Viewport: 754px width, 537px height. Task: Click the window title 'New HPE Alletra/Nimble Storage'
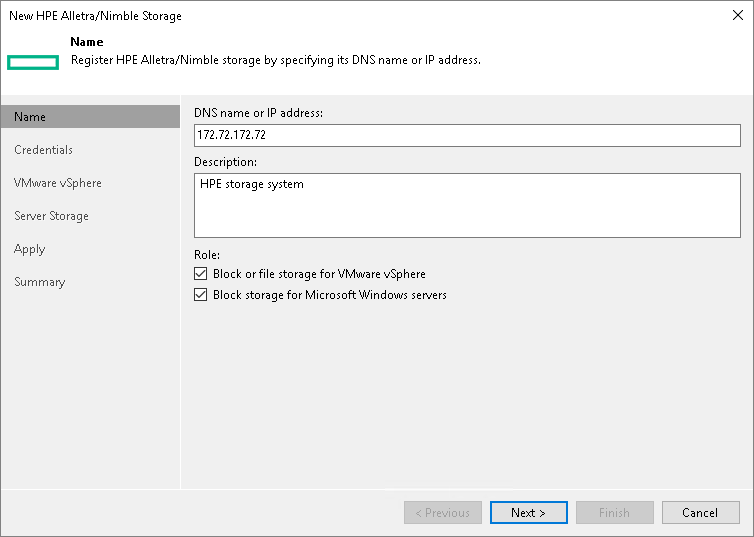pos(95,16)
